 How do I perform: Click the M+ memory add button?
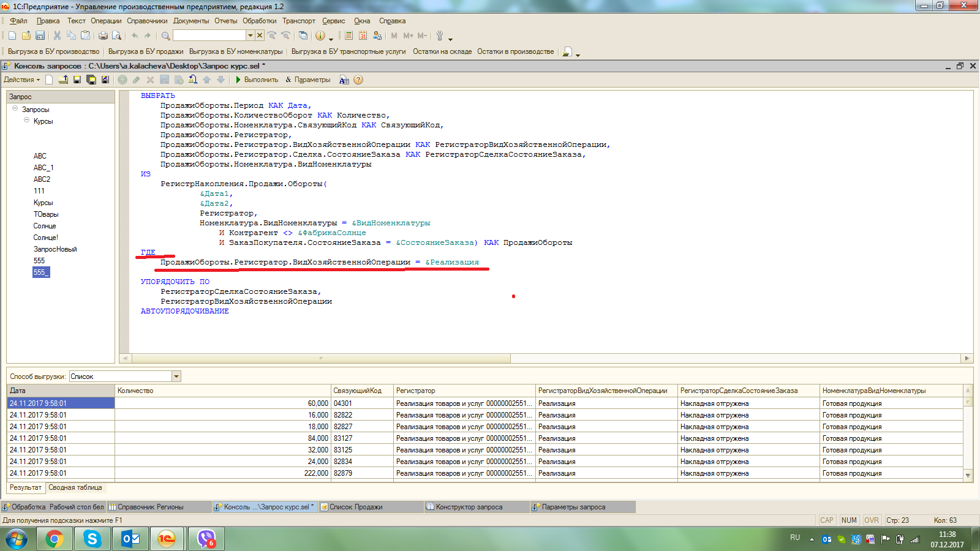point(408,36)
